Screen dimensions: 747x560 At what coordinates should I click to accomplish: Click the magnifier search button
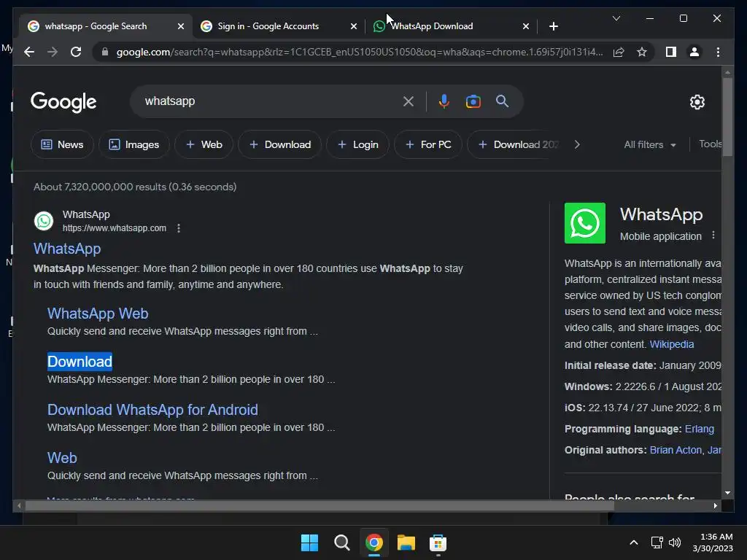click(x=502, y=101)
